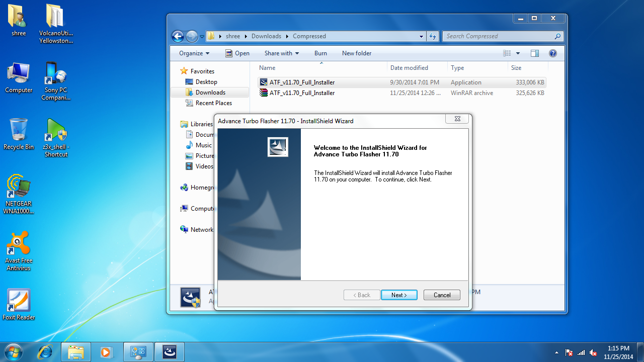Switch to Windows Explorer taskbar button
Screen dimensions: 644x362
coord(76,352)
